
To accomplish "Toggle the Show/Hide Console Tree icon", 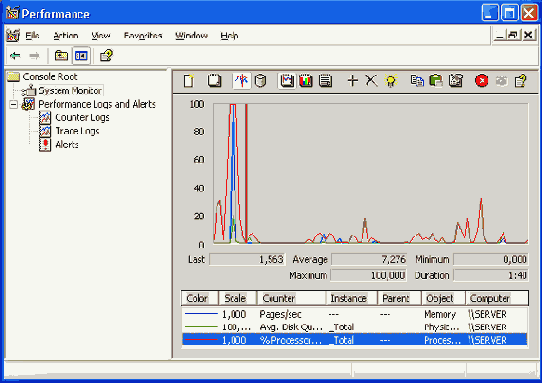I will [81, 56].
